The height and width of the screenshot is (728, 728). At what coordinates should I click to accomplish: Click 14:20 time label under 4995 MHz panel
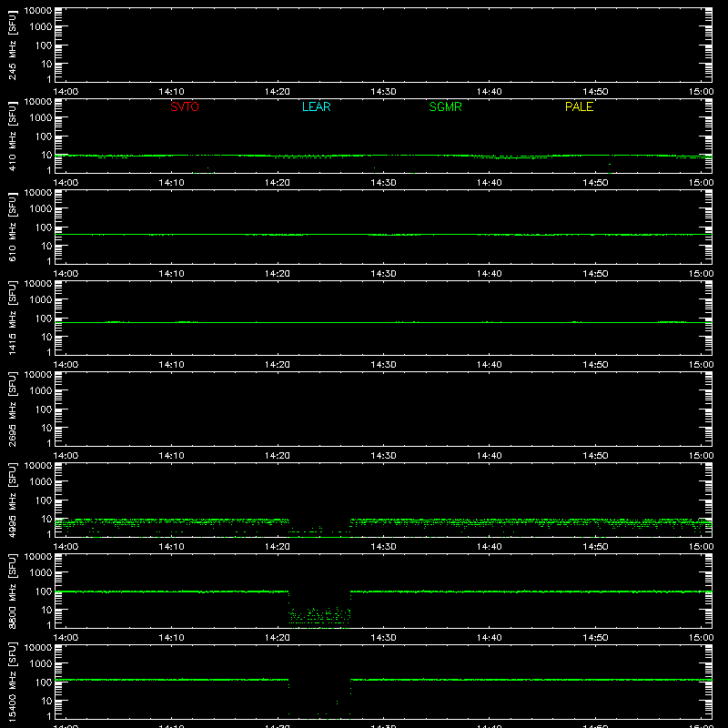278,547
